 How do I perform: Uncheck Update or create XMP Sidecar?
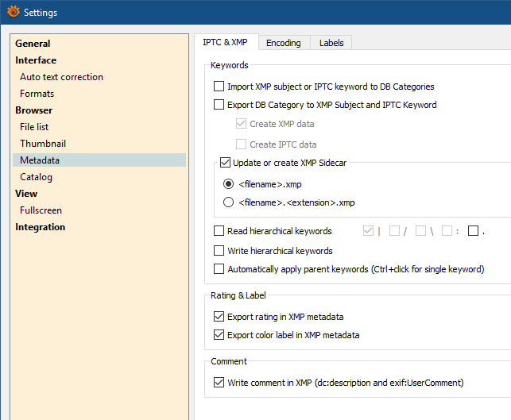pyautogui.click(x=225, y=163)
